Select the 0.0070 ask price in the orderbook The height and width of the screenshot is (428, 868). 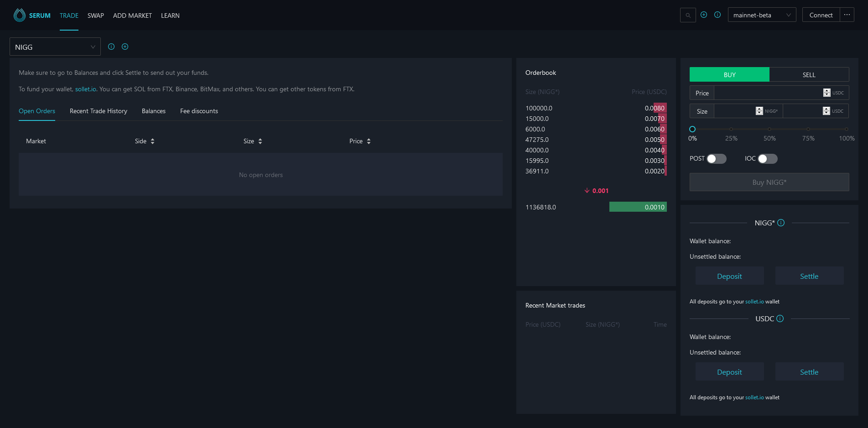click(x=655, y=119)
